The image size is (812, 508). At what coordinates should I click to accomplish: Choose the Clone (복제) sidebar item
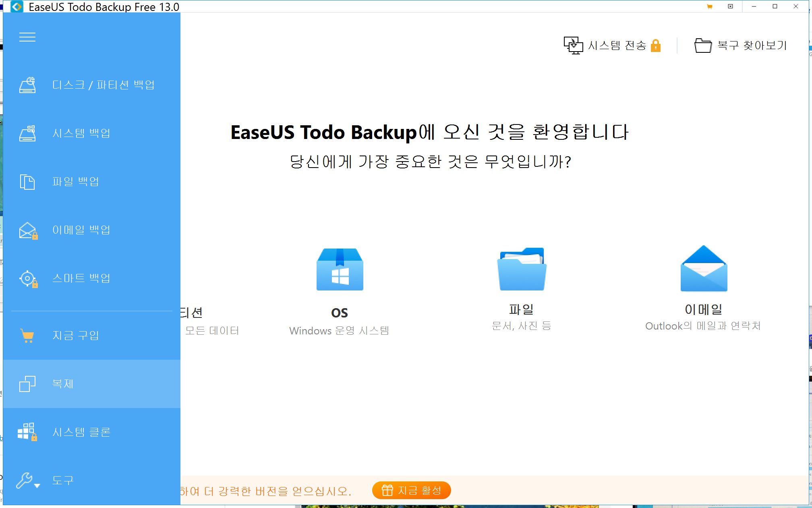63,384
